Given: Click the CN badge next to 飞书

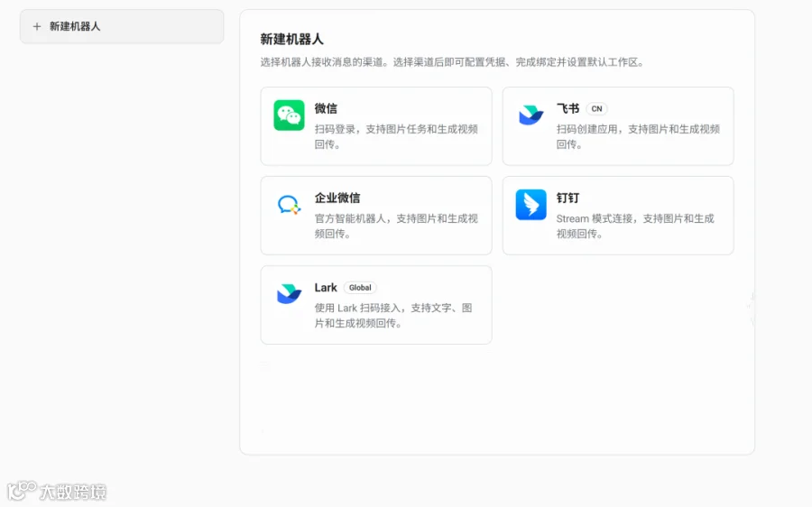Looking at the screenshot, I should coord(596,109).
